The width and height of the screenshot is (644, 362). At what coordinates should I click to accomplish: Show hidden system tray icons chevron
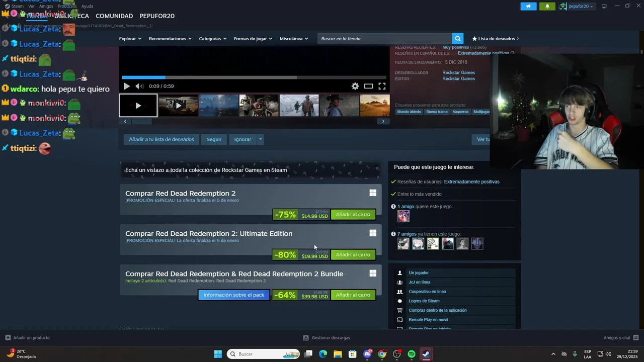pyautogui.click(x=553, y=354)
